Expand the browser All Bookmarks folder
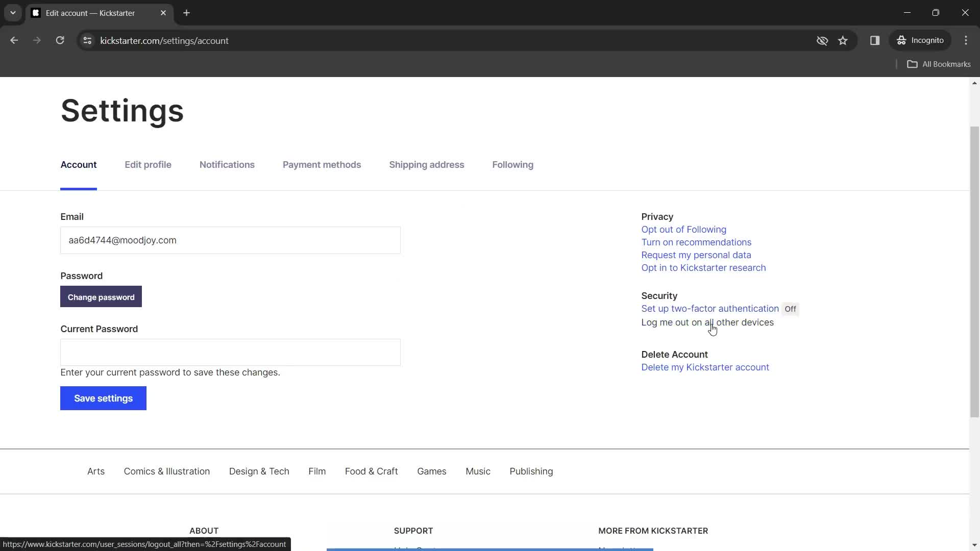The width and height of the screenshot is (980, 551). 943,64
